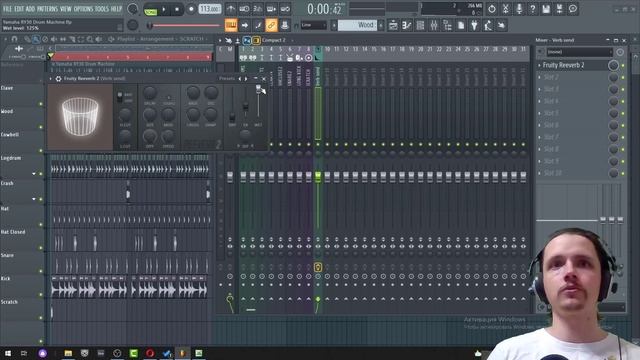Open the plugin picker plug icon

(474, 25)
